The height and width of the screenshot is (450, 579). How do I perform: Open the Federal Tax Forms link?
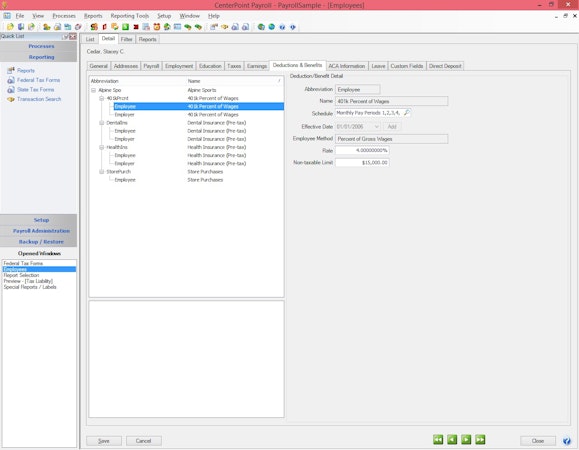pos(38,80)
